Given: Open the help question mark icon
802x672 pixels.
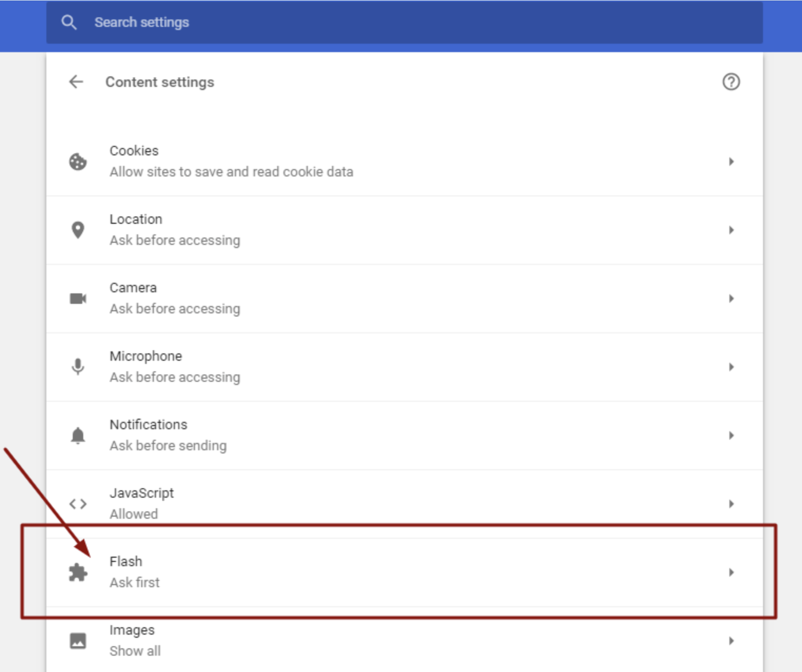Looking at the screenshot, I should pyautogui.click(x=731, y=82).
